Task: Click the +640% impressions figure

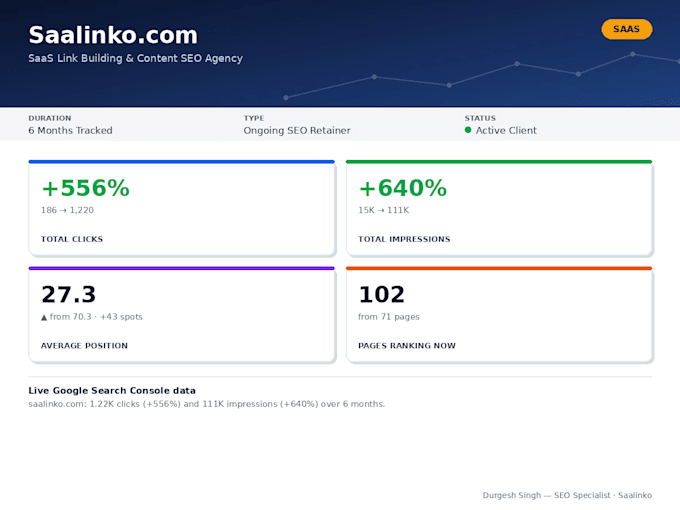Action: (x=402, y=188)
